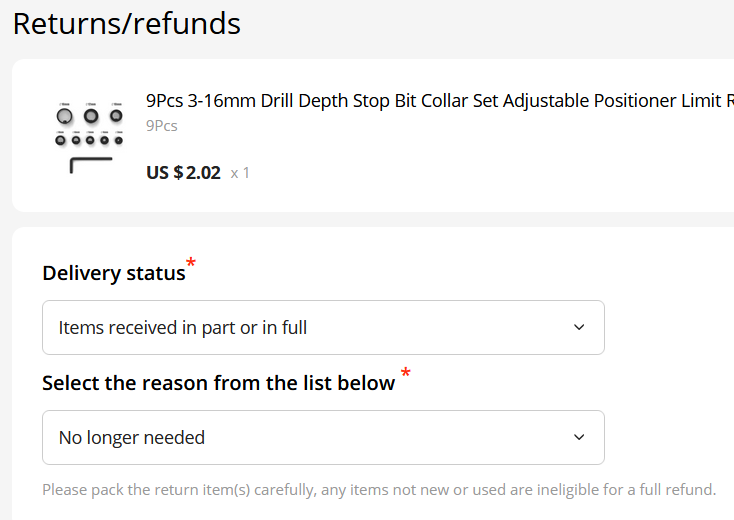
Task: Click the red asterisk next to Delivery status
Action: pos(191,264)
